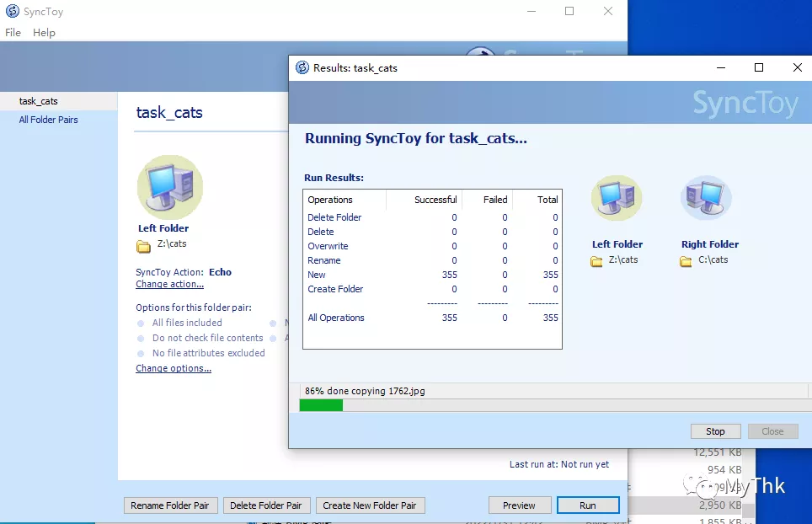Click the C:\cats folder icon in results

[x=686, y=261]
